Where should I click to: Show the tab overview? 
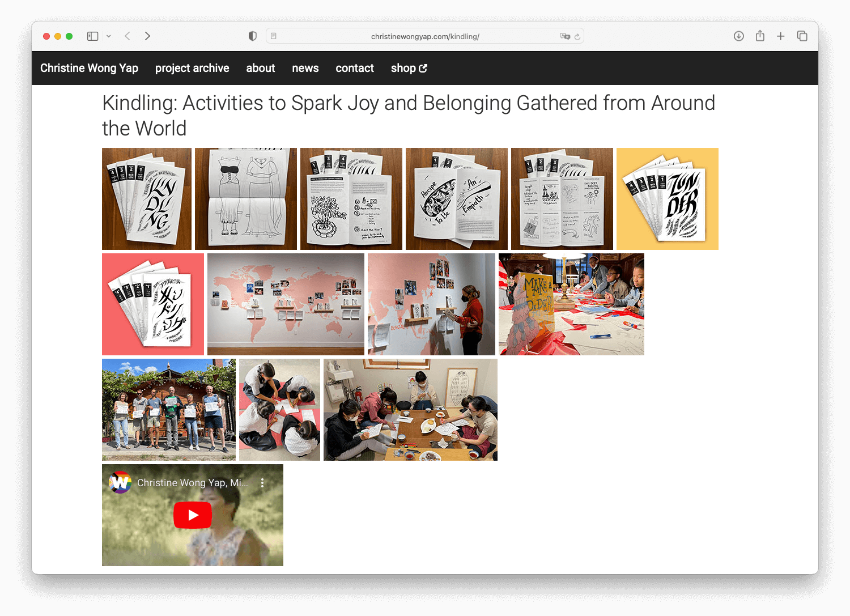[x=802, y=36]
